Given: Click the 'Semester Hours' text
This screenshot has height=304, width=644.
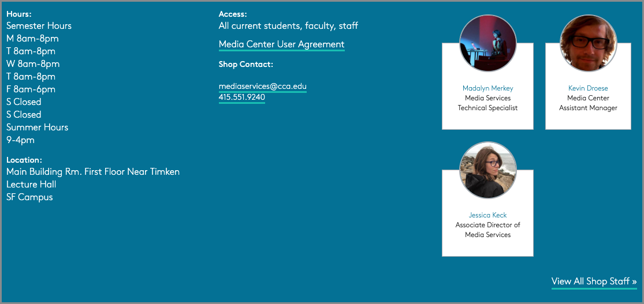Looking at the screenshot, I should click(39, 26).
